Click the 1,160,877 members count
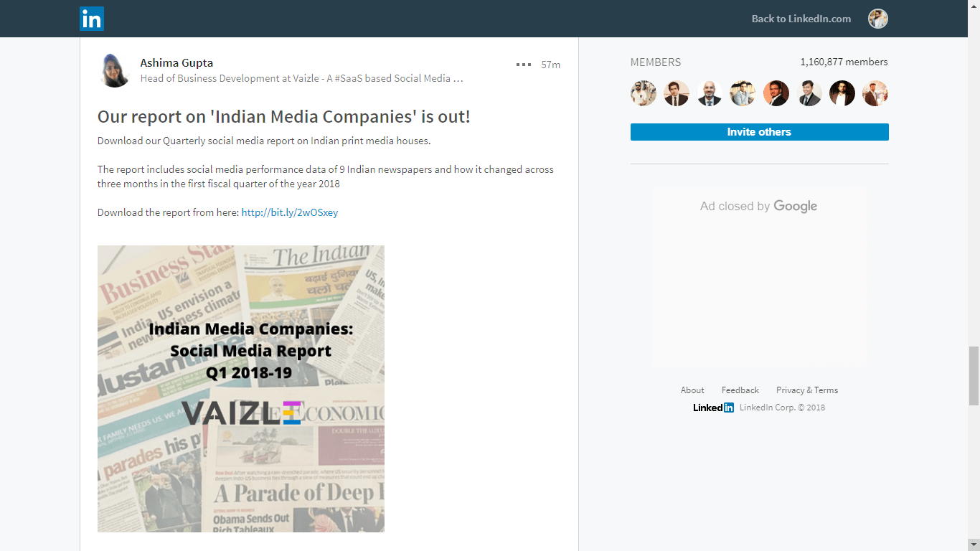The width and height of the screenshot is (980, 551). click(844, 62)
